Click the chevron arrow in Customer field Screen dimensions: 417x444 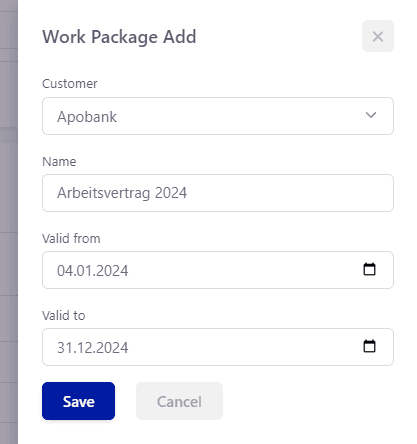tap(371, 115)
